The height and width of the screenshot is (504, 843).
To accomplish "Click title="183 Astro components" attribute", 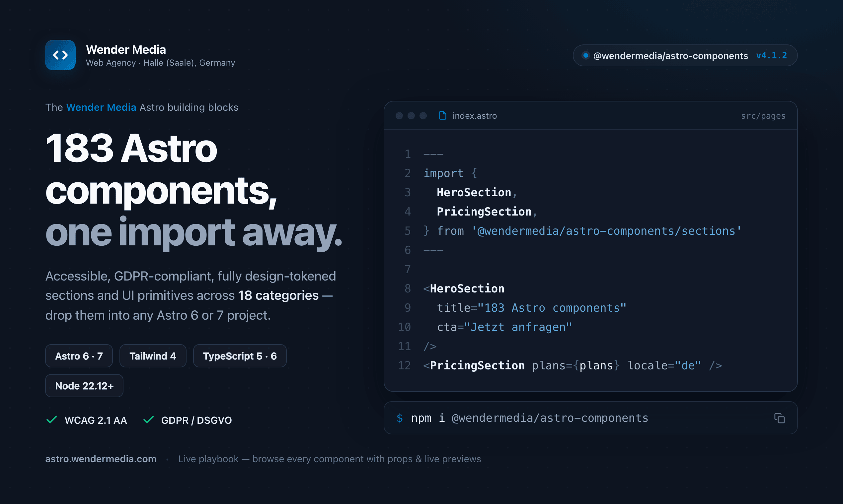I will point(532,308).
